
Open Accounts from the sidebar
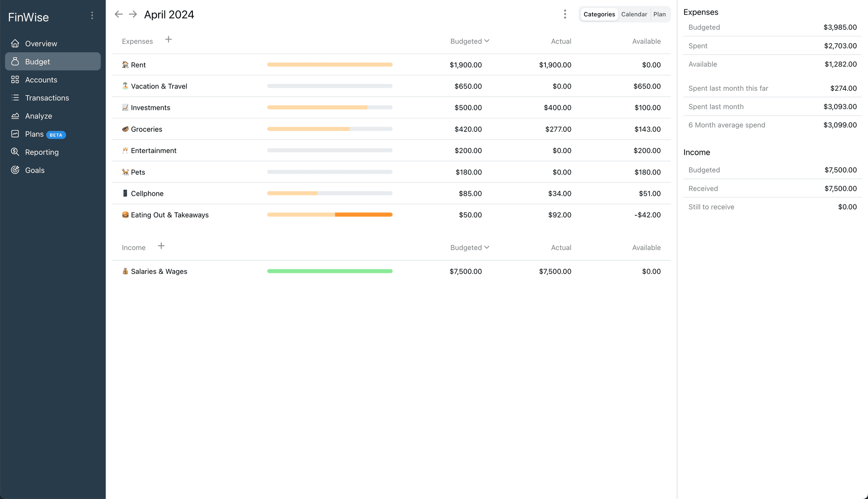[x=41, y=80]
